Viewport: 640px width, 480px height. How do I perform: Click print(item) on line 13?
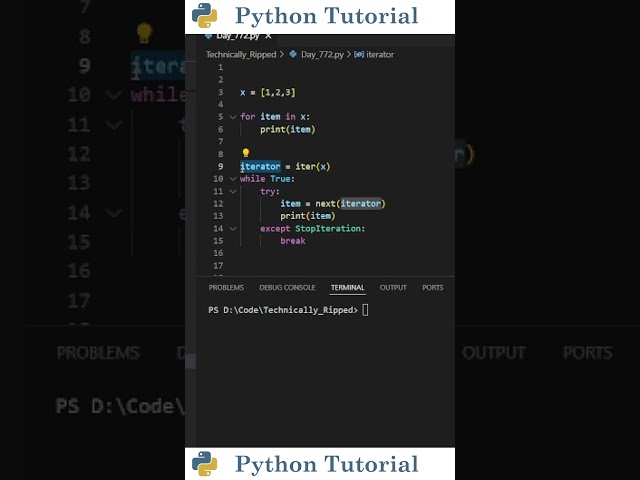click(308, 216)
